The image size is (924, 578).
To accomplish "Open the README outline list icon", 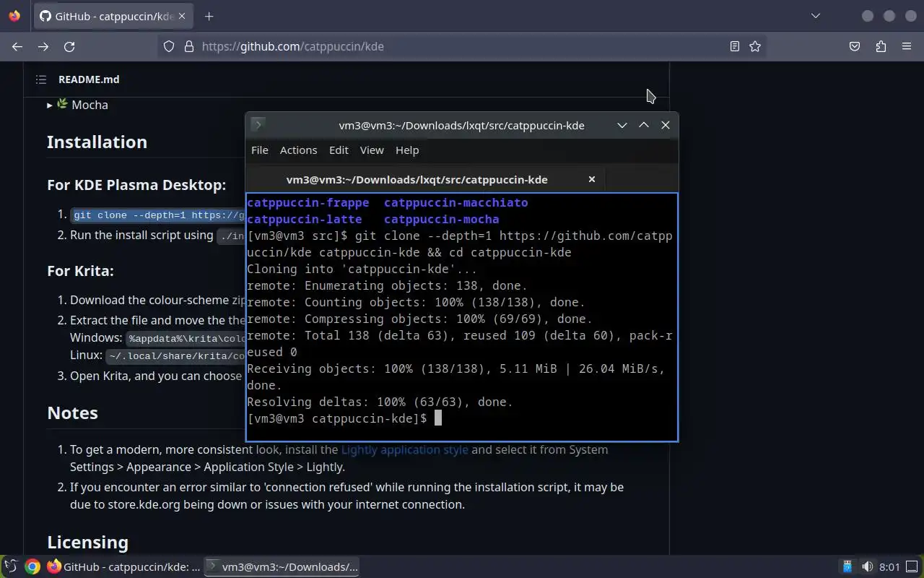I will pyautogui.click(x=41, y=79).
